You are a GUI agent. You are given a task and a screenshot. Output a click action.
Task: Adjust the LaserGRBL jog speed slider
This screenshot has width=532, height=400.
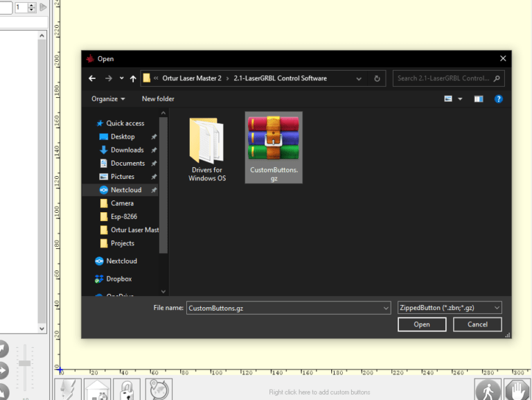click(x=25, y=363)
